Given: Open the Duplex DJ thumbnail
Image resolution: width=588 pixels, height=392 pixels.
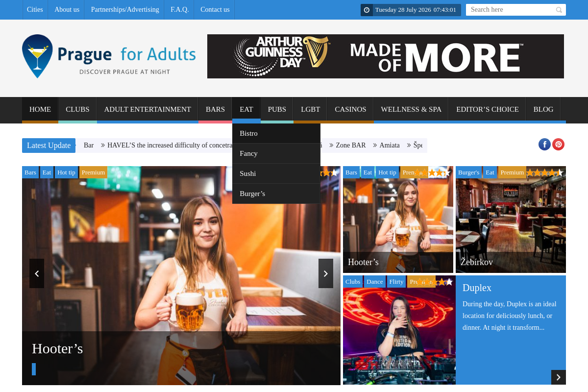Looking at the screenshot, I should coord(399,330).
